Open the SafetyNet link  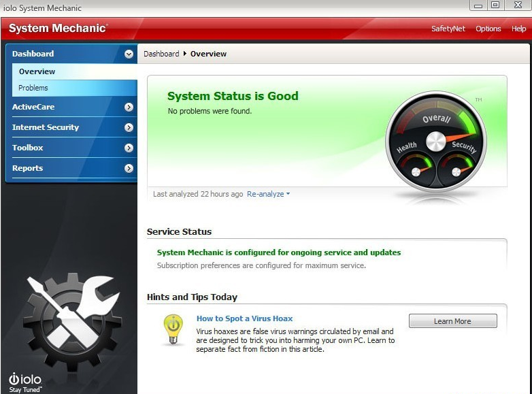click(448, 29)
